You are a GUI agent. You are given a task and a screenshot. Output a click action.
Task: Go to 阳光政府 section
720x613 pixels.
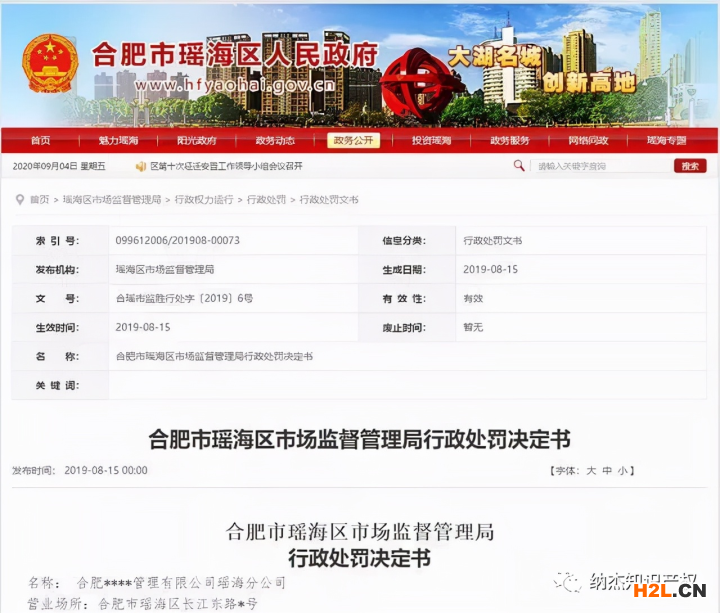click(196, 141)
